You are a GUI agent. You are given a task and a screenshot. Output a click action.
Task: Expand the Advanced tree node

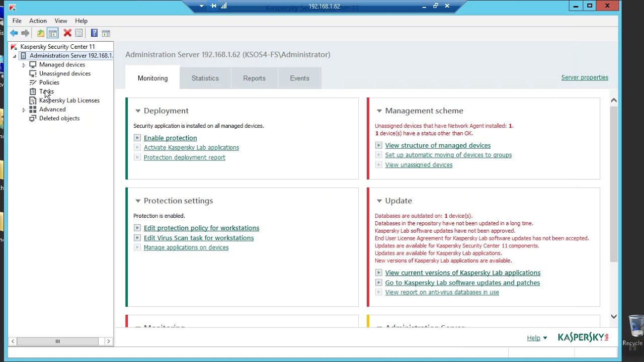pos(24,110)
